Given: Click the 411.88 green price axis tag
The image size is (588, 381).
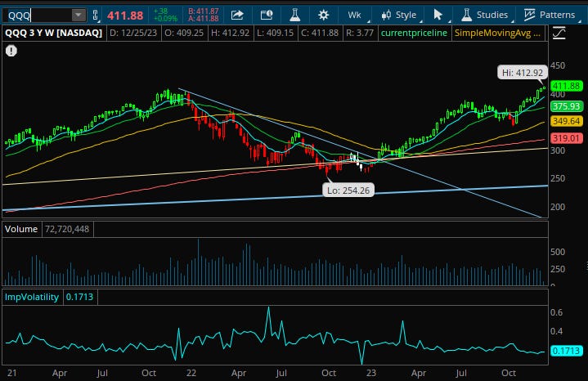Looking at the screenshot, I should coord(566,86).
